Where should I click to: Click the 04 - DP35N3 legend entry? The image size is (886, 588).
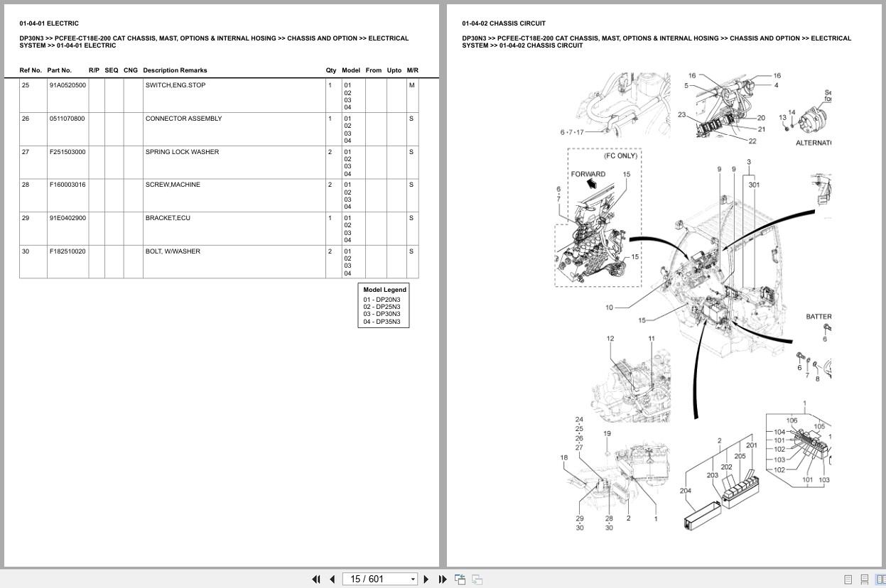[382, 322]
